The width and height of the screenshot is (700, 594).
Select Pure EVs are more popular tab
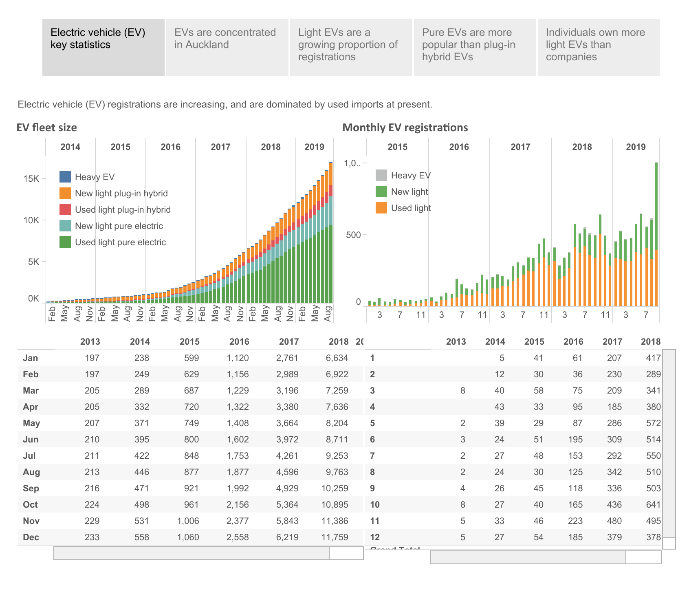[x=475, y=47]
